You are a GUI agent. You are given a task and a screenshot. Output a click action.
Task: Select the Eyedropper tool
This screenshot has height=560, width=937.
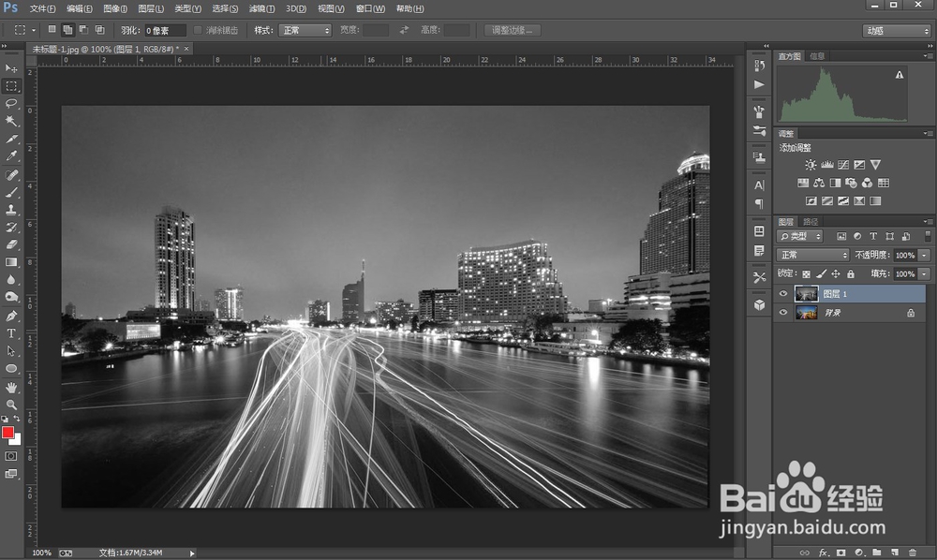point(10,156)
